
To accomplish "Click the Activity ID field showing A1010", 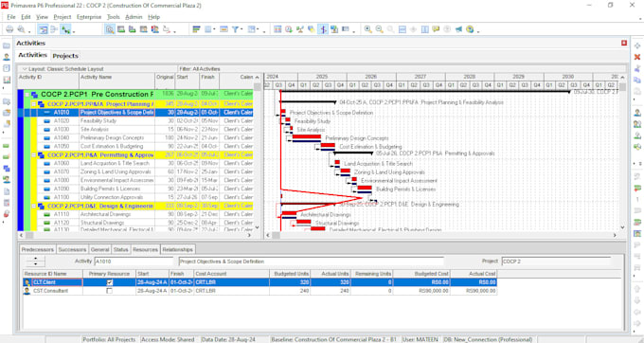I will (x=134, y=262).
